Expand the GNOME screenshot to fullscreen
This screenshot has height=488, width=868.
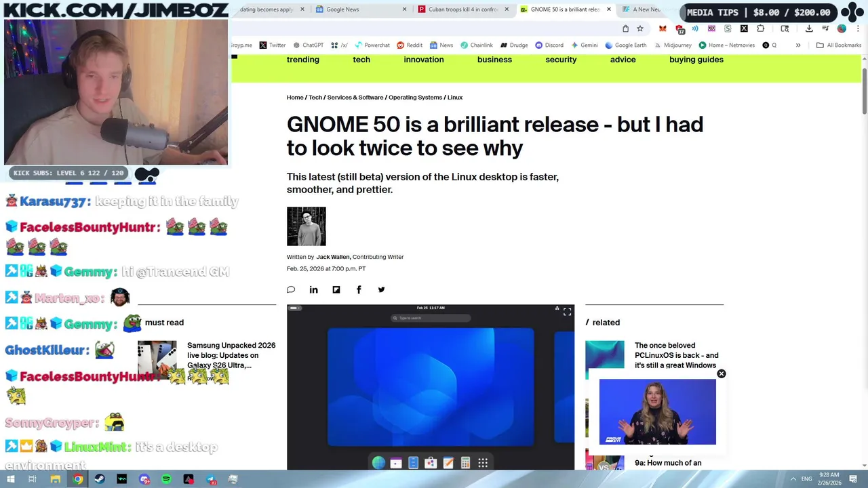point(567,311)
